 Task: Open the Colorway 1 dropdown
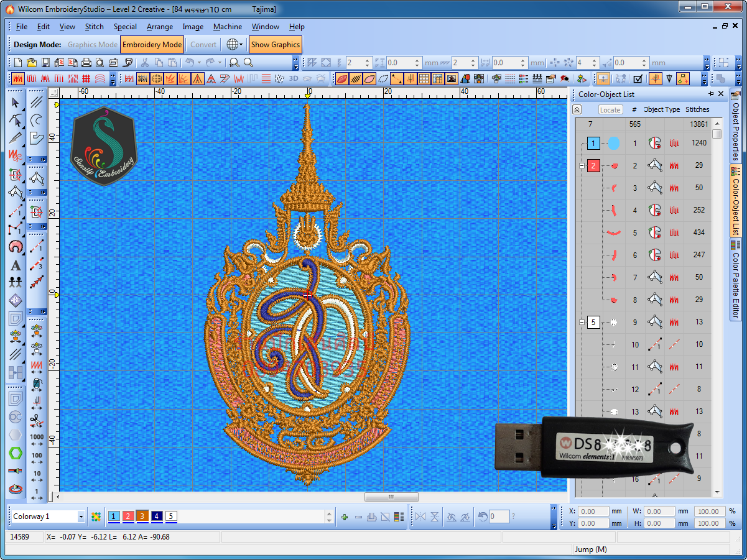(x=81, y=516)
